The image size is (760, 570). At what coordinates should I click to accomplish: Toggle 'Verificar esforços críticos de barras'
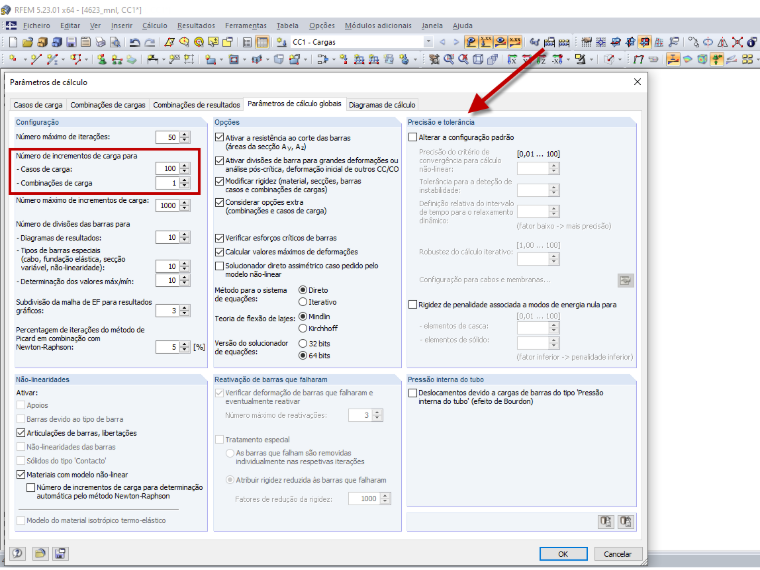pyautogui.click(x=219, y=238)
